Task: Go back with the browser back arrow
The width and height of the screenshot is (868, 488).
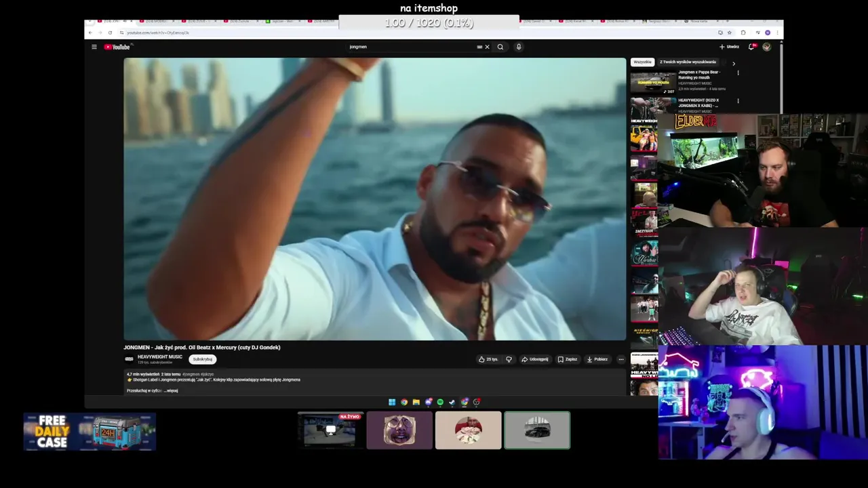Action: (x=90, y=33)
